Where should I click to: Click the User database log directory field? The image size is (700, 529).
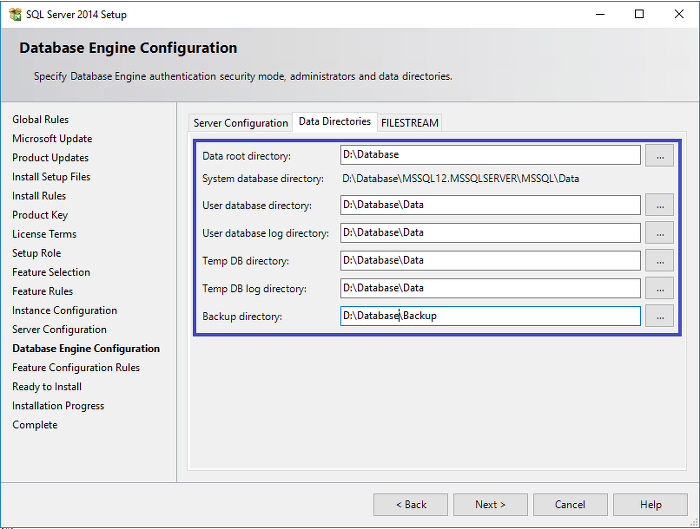pyautogui.click(x=490, y=233)
